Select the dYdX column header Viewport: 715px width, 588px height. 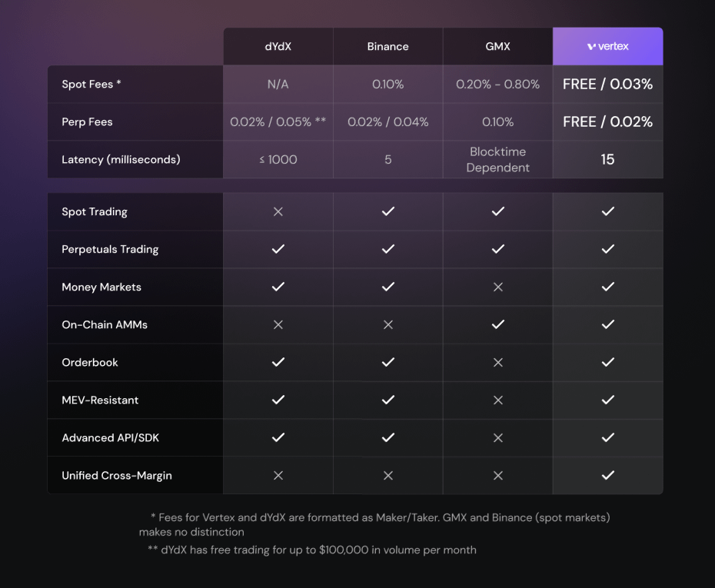278,46
